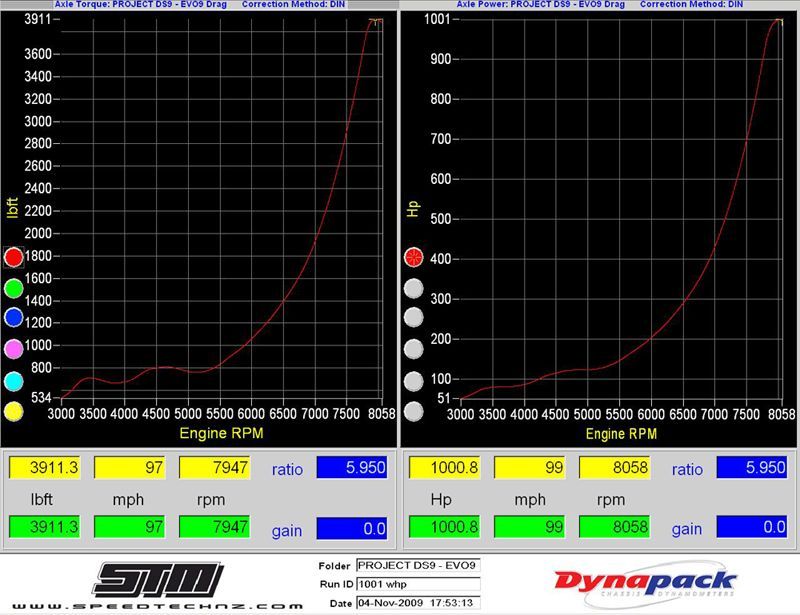
Task: Click the blue gain field under the power chart
Action: (x=752, y=527)
